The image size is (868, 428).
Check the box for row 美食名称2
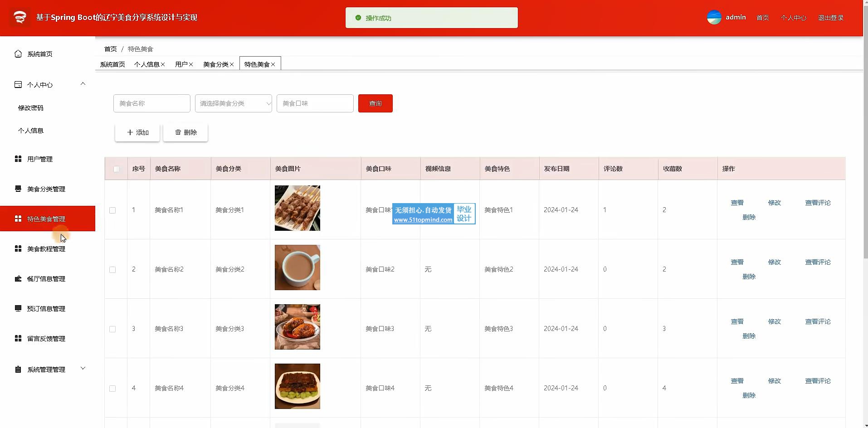click(x=112, y=270)
